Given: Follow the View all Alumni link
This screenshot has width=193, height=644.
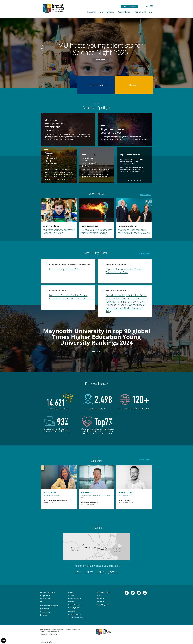Looking at the screenshot, I should pyautogui.click(x=145, y=460).
